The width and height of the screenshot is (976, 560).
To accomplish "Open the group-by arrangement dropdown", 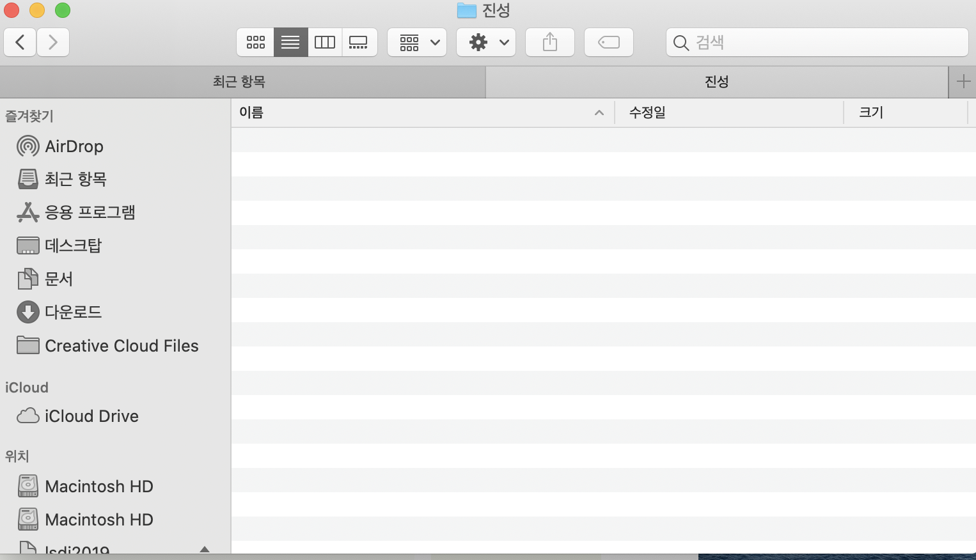I will (417, 43).
